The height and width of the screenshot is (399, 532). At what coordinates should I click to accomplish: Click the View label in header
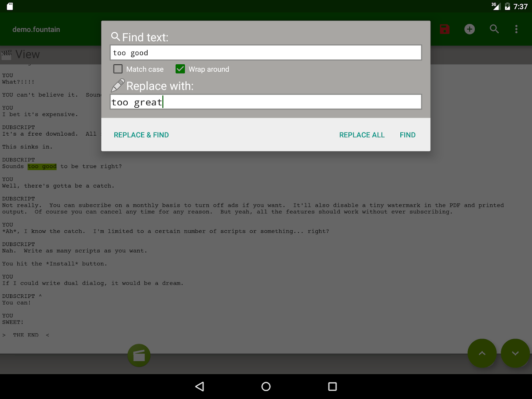click(x=27, y=55)
